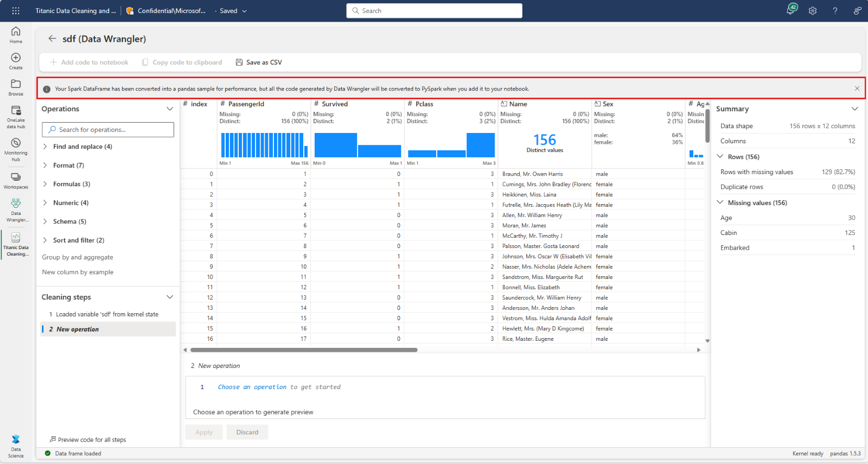
Task: Select step 2 New operation
Action: 108,329
